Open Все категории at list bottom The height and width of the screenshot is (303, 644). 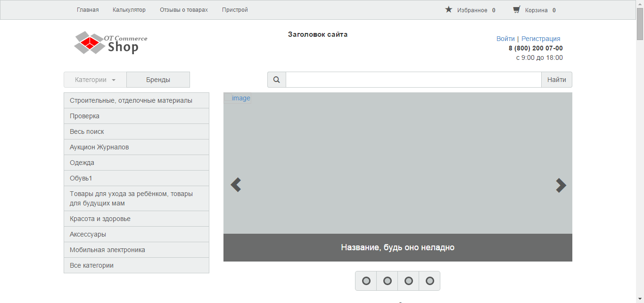(x=136, y=265)
